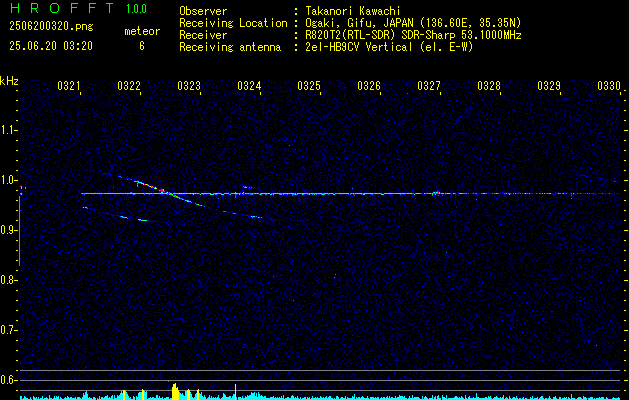Image resolution: width=629 pixels, height=400 pixels.
Task: Click the 0328 time marker
Action: (x=489, y=85)
